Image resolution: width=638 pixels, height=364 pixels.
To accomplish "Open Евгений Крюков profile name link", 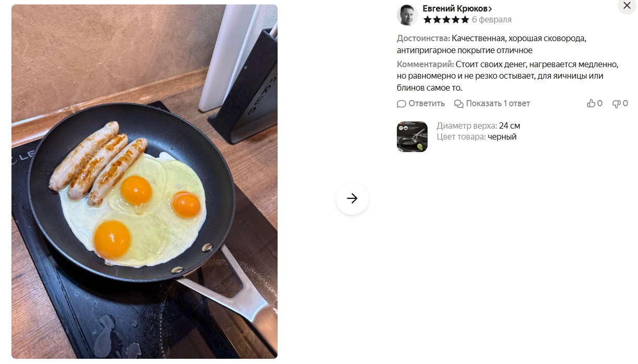I will (x=455, y=9).
